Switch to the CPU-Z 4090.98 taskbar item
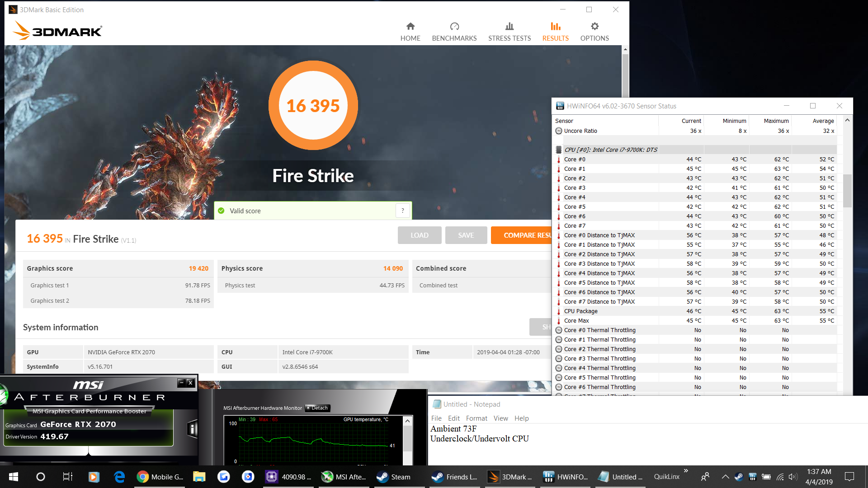This screenshot has width=868, height=488. (x=289, y=477)
